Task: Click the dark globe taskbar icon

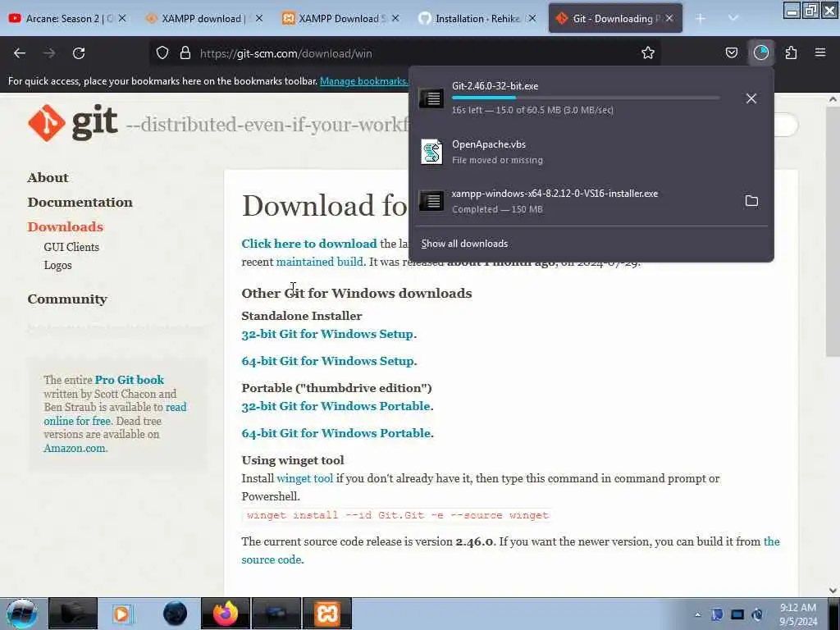Action: 176,614
